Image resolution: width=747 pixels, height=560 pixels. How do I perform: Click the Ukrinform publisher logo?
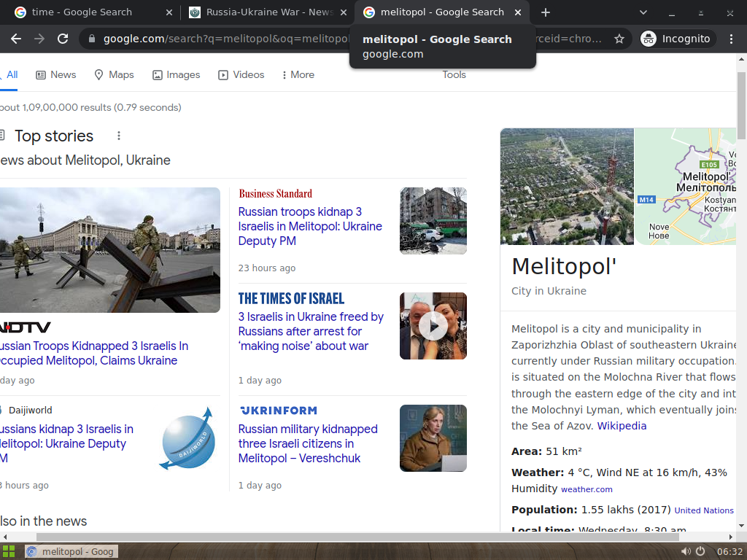point(279,411)
